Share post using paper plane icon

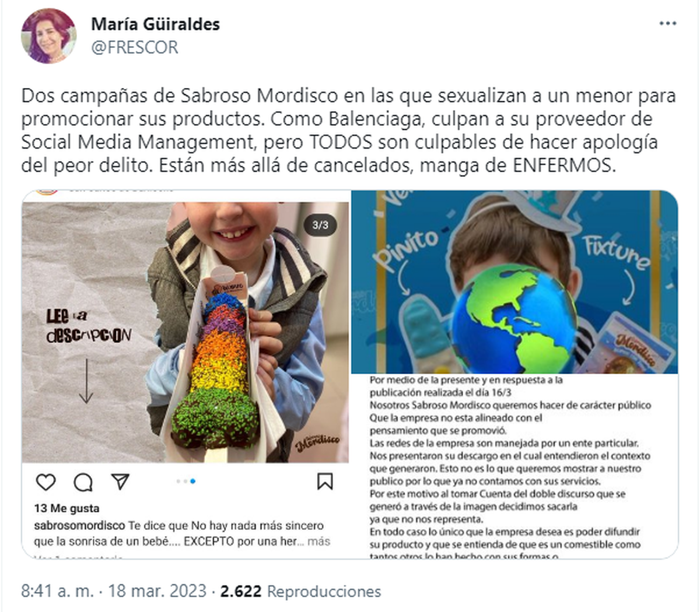coord(120,481)
